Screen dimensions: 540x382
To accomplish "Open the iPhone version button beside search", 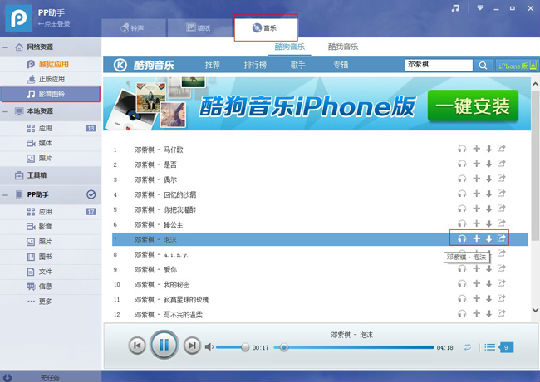I will point(517,65).
